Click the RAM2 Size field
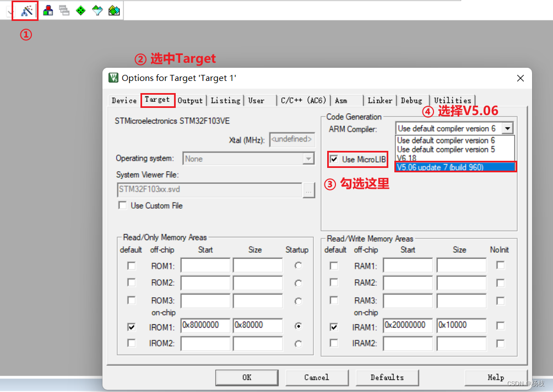Image resolution: width=553 pixels, height=392 pixels. (x=462, y=283)
